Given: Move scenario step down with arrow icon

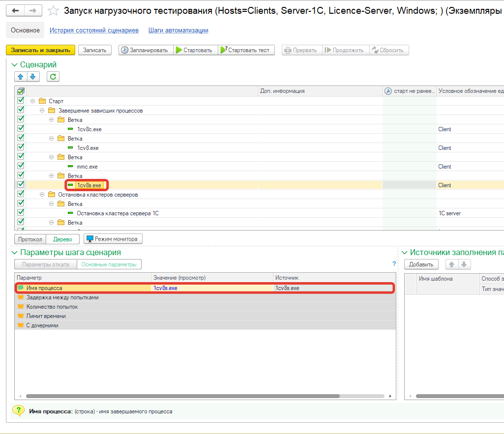Looking at the screenshot, I should coord(32,76).
